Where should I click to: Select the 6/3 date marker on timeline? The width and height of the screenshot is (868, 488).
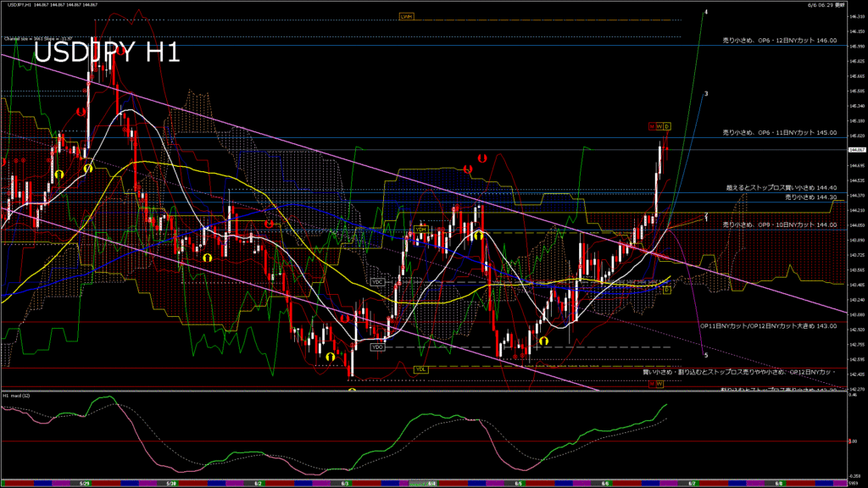point(345,484)
